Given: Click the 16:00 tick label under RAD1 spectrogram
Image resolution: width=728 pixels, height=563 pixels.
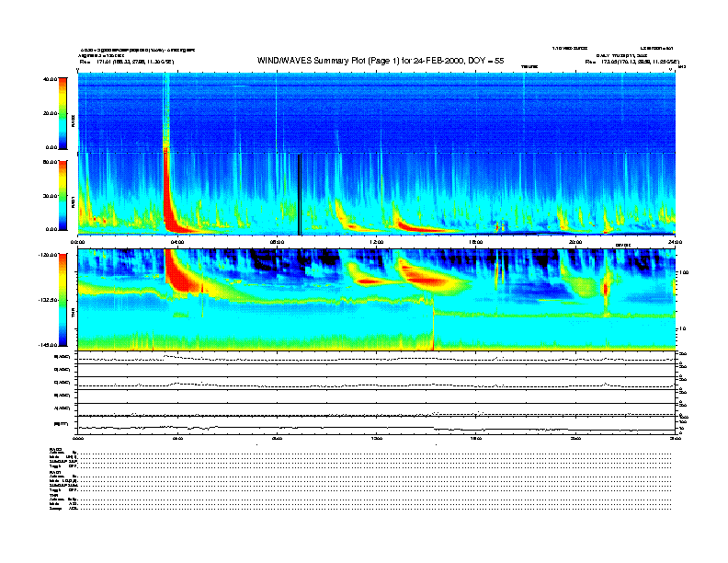Looking at the screenshot, I should click(x=476, y=242).
